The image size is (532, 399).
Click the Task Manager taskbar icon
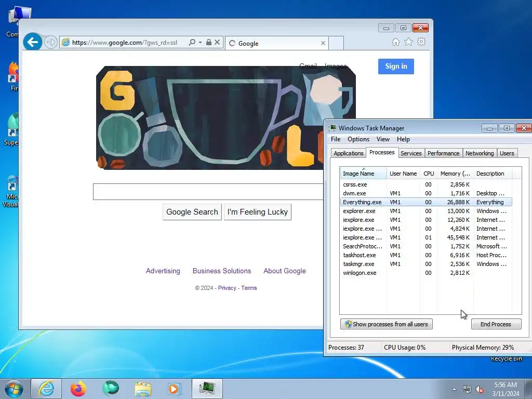(x=207, y=389)
